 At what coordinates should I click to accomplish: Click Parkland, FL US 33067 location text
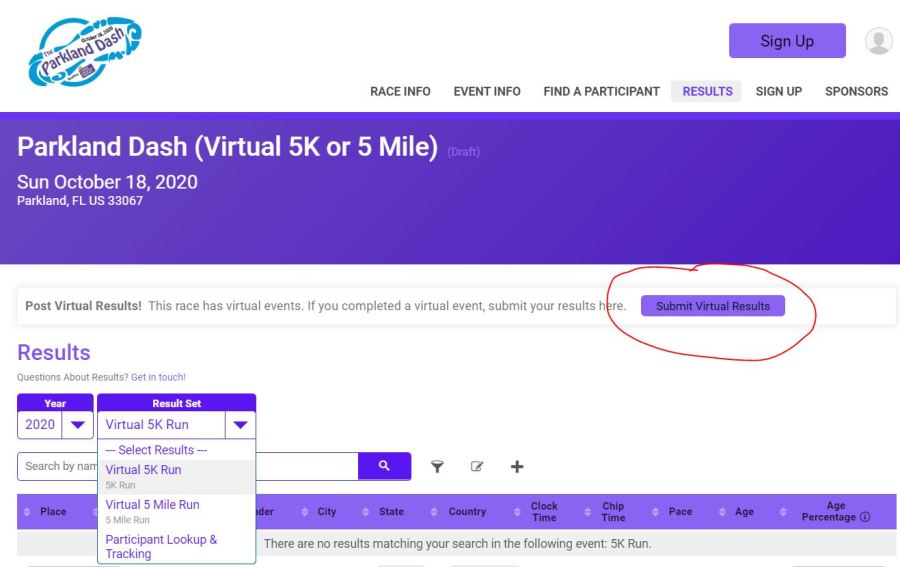point(80,201)
